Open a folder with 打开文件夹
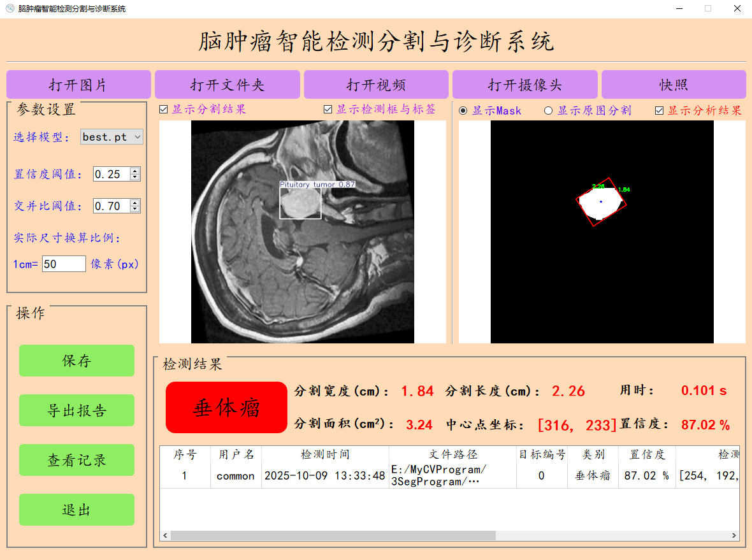The width and height of the screenshot is (752, 560). (x=228, y=85)
